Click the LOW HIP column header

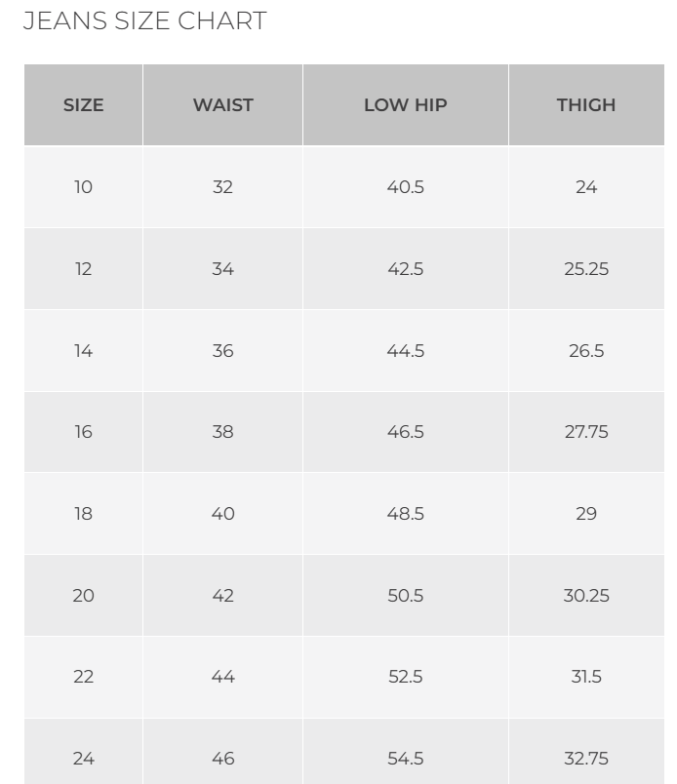[x=405, y=105]
